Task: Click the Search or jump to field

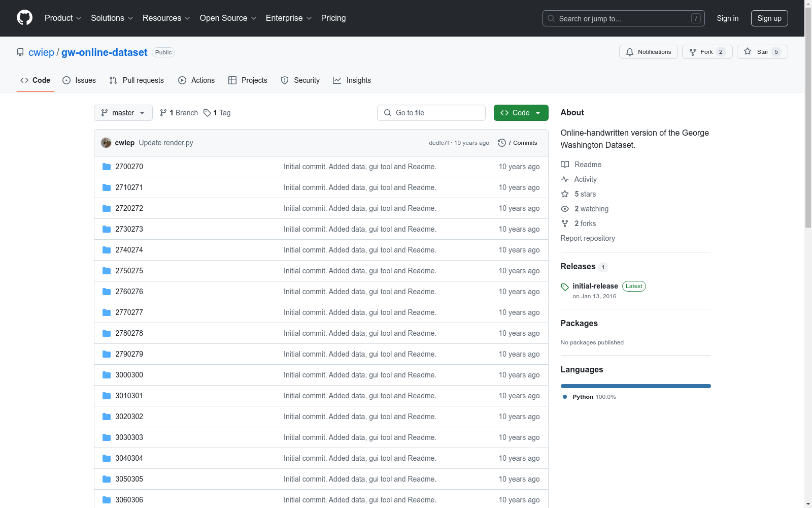Action: tap(624, 18)
